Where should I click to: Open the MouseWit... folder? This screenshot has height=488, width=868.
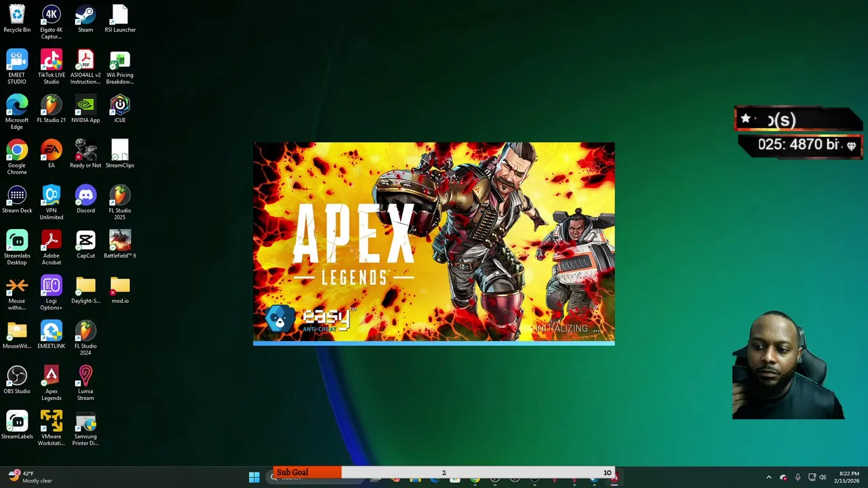coord(17,335)
